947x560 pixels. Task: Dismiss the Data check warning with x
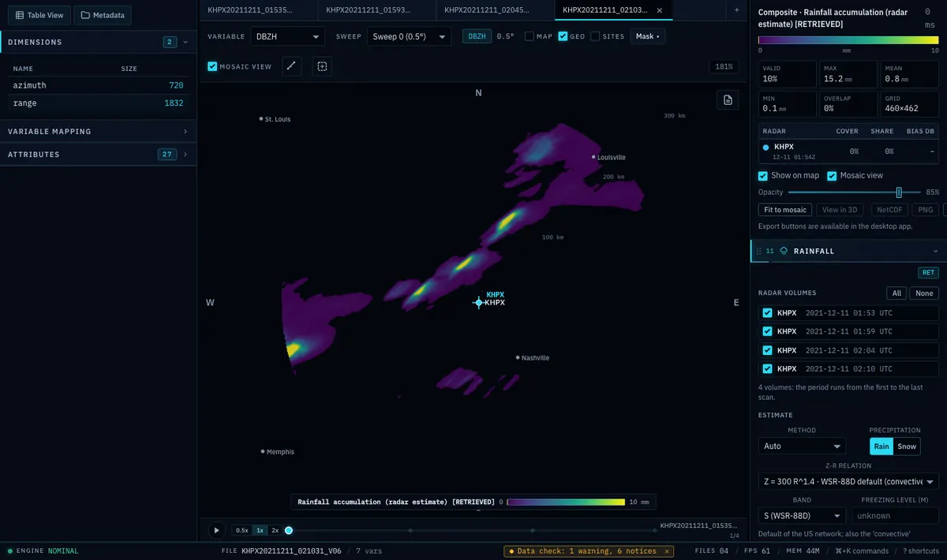click(666, 551)
